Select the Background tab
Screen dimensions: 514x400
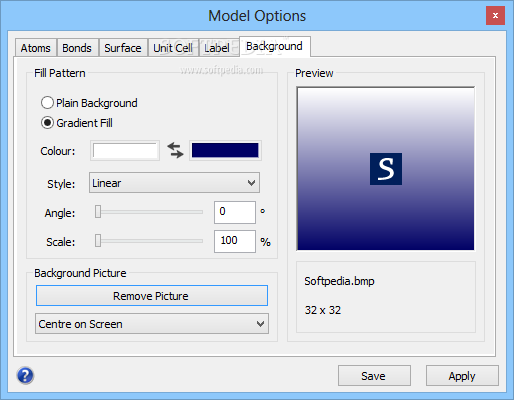(x=274, y=46)
